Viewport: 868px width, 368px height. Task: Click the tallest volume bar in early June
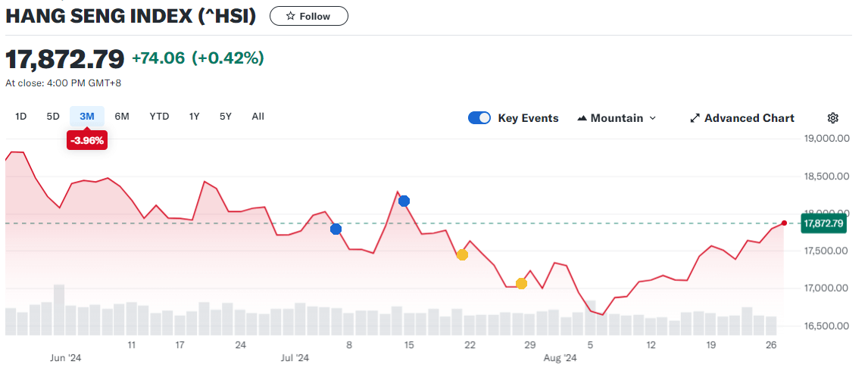58,310
